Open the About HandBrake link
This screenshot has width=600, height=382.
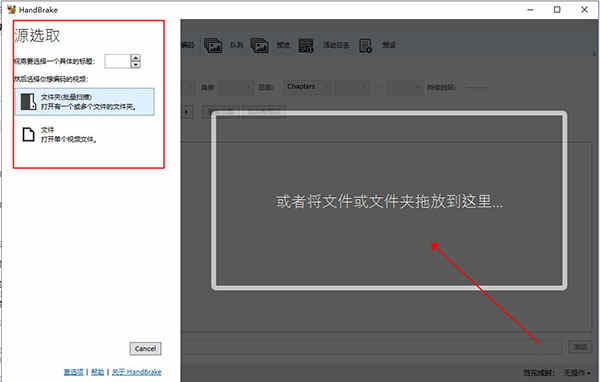tap(137, 372)
